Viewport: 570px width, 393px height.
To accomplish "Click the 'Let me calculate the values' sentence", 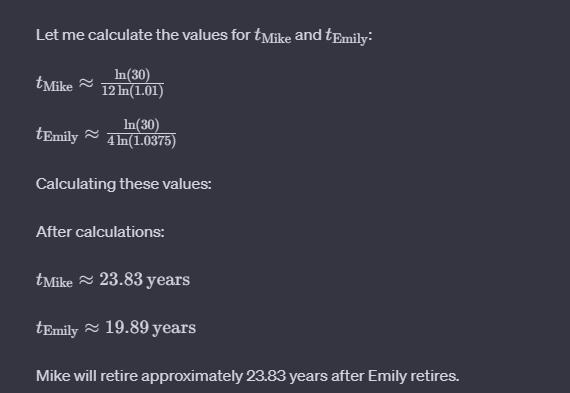I will (204, 36).
